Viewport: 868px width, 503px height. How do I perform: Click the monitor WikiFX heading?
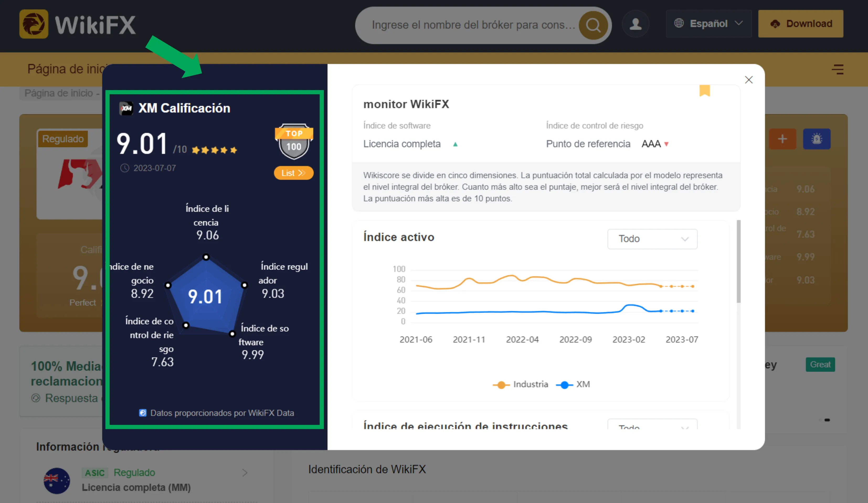406,104
